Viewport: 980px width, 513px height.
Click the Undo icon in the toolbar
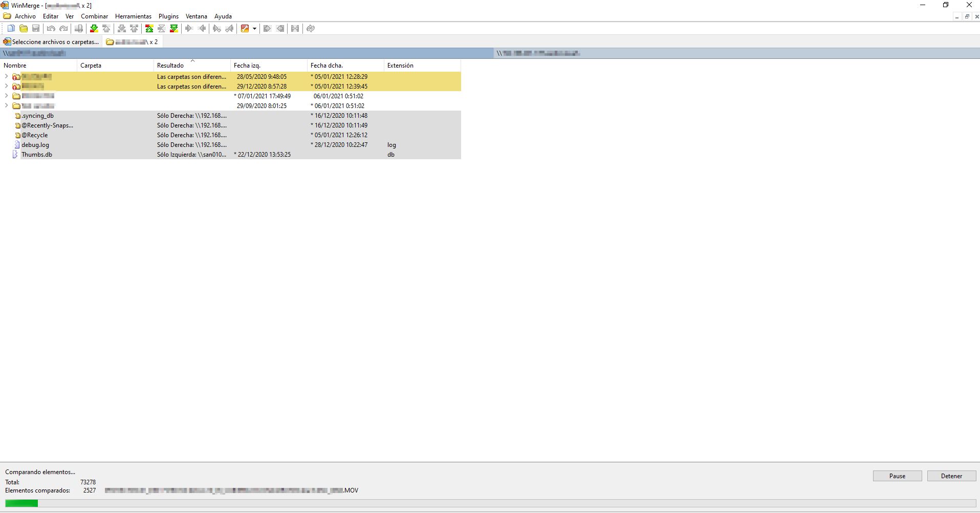coord(51,28)
